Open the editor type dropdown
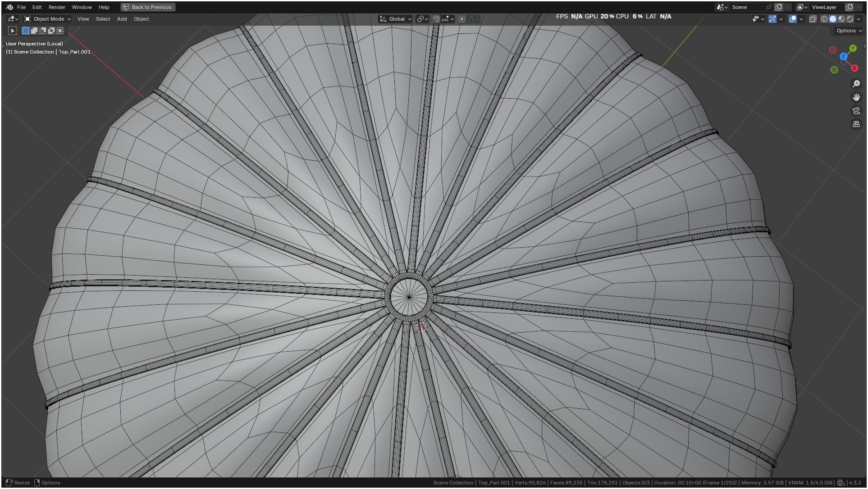Viewport: 868px width, 489px height. pyautogui.click(x=13, y=19)
